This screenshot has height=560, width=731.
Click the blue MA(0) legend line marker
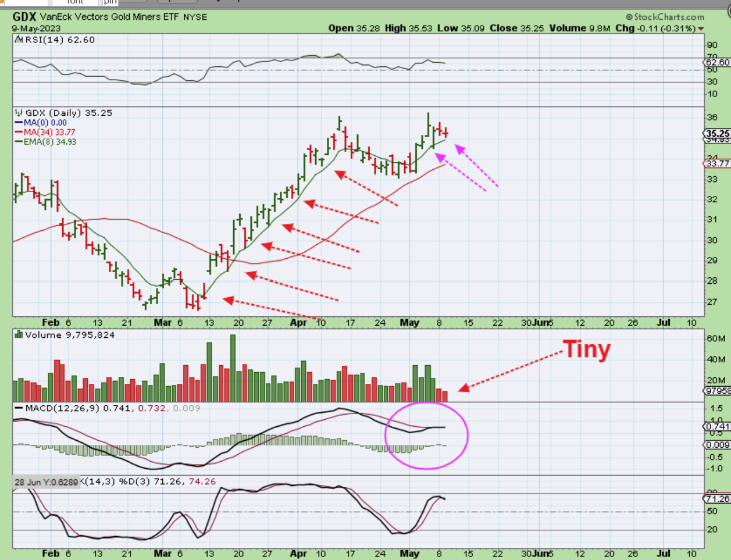point(19,123)
